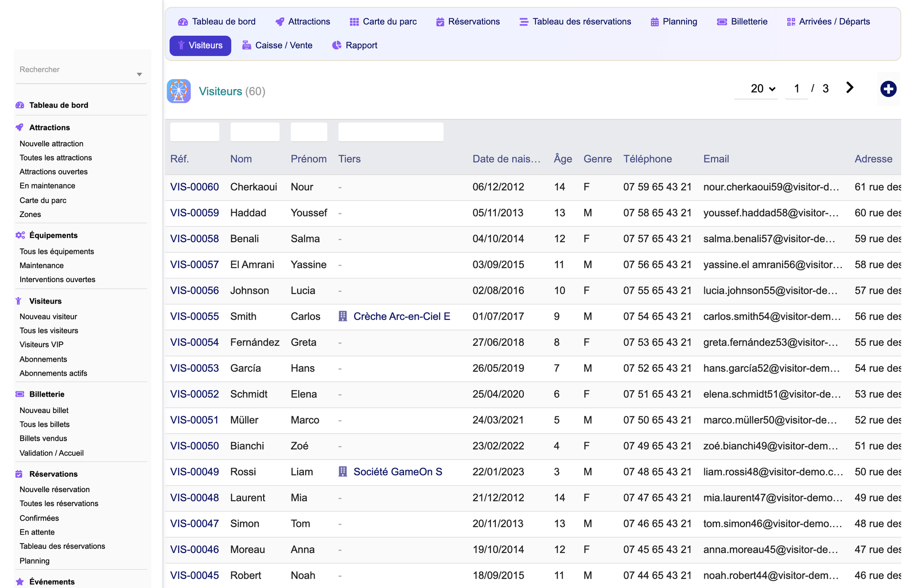Click the gauge icon on top Tableau de bord tab
Viewport: 911px width, 588px height.
183,22
